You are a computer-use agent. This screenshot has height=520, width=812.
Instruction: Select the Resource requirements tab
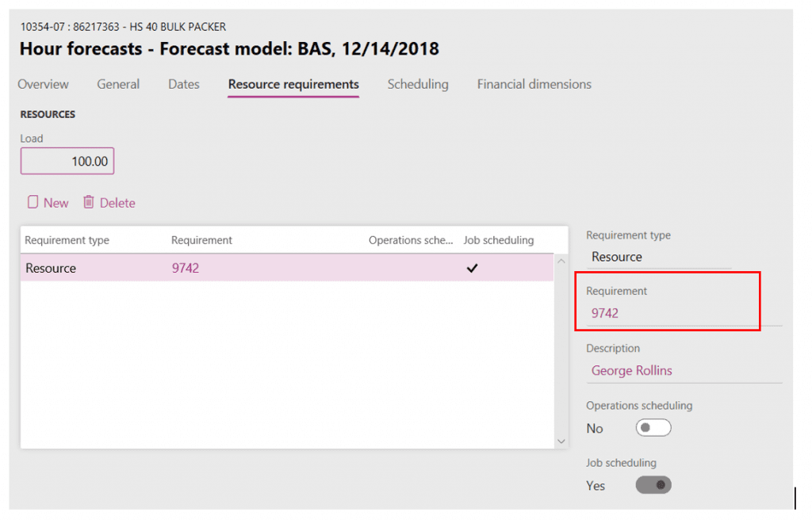pyautogui.click(x=293, y=84)
